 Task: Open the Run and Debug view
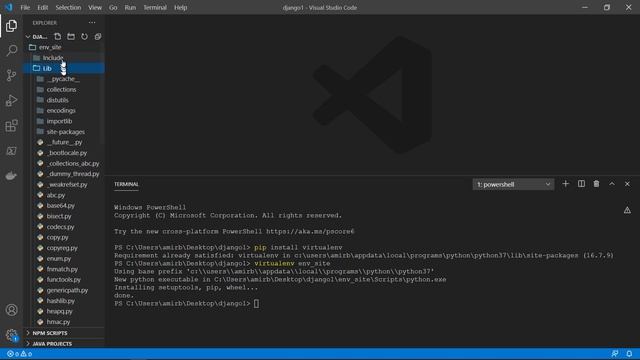coord(11,100)
